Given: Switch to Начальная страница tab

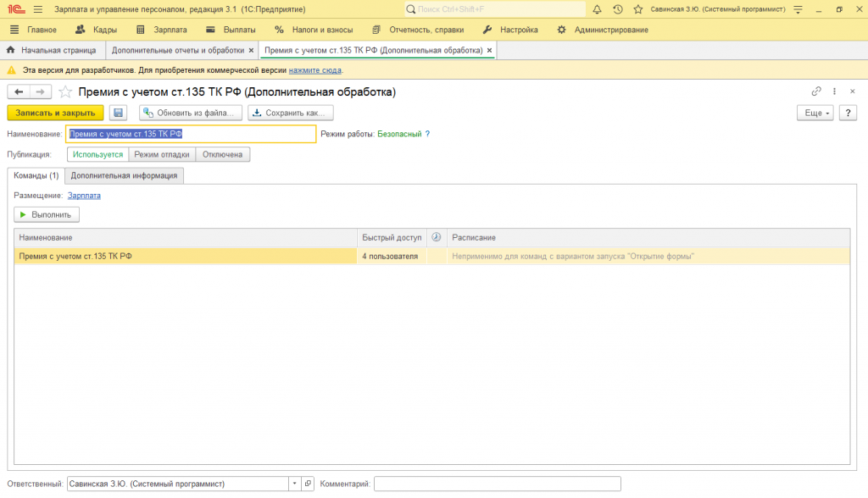Looking at the screenshot, I should tap(52, 50).
